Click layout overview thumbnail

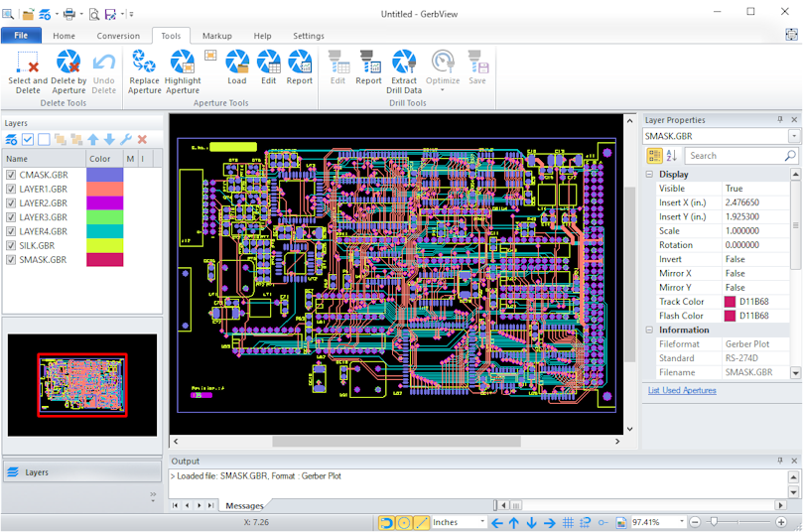pos(82,385)
